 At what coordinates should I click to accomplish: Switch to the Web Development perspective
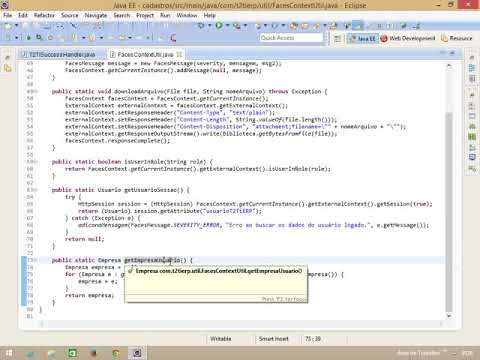(408, 38)
